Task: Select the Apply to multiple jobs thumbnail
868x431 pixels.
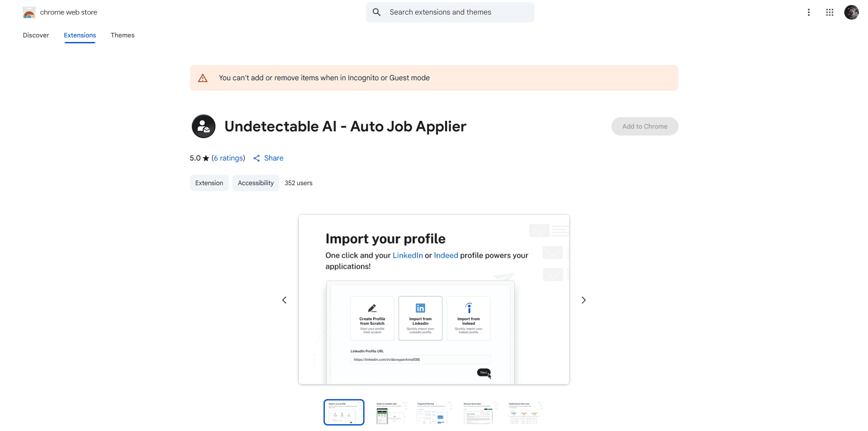Action: tap(389, 412)
